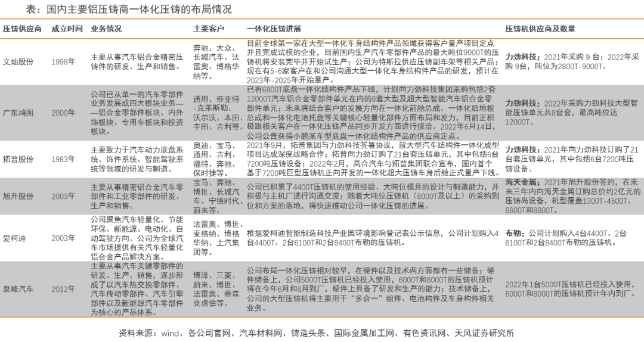Click the customers cell listing 博泽、三菱、蔚来
644x342 pixels.
point(216,289)
